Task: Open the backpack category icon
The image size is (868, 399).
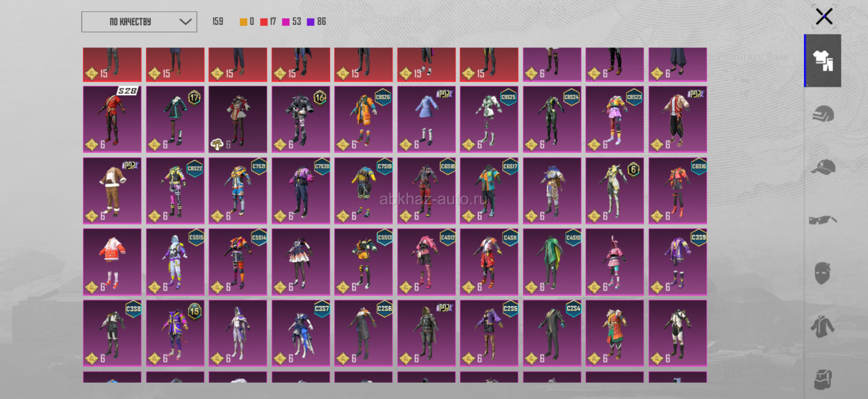Action: click(x=823, y=379)
